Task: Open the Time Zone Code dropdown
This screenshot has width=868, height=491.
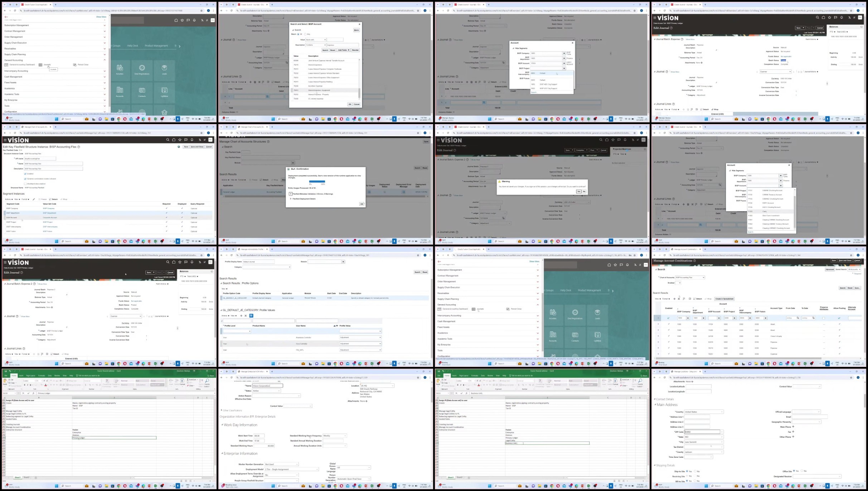Action: tap(698, 457)
